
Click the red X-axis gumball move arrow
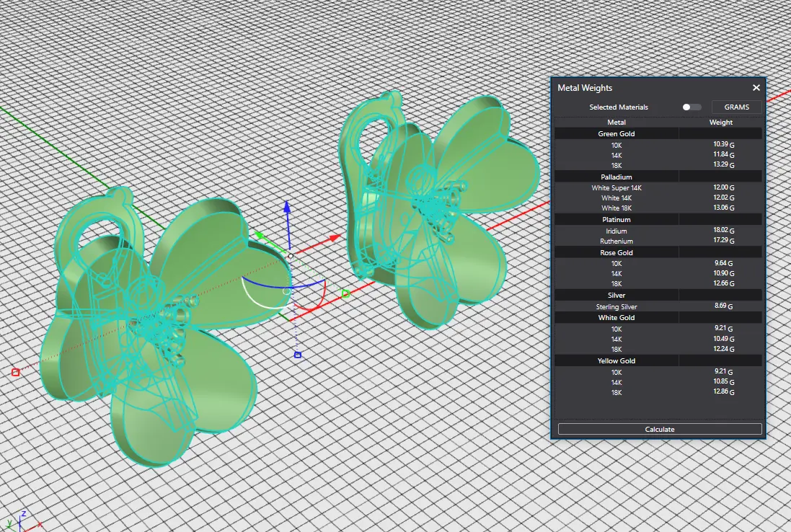tap(335, 236)
